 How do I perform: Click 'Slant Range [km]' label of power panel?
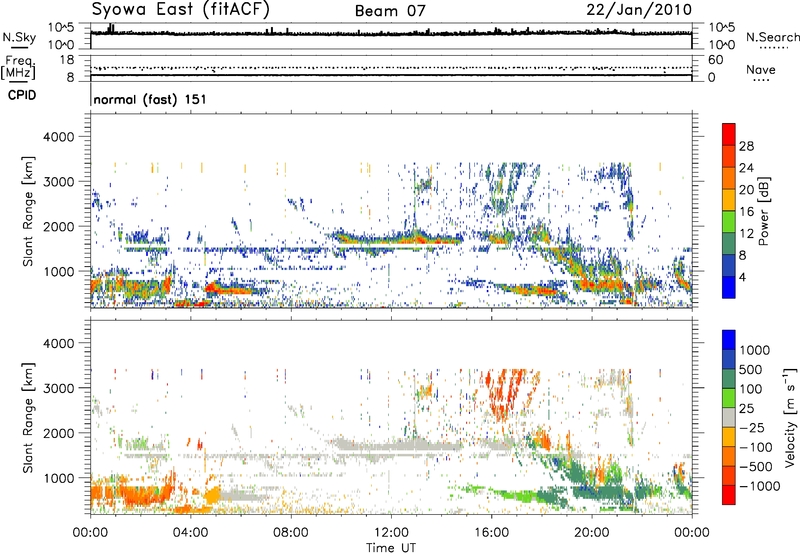28,211
